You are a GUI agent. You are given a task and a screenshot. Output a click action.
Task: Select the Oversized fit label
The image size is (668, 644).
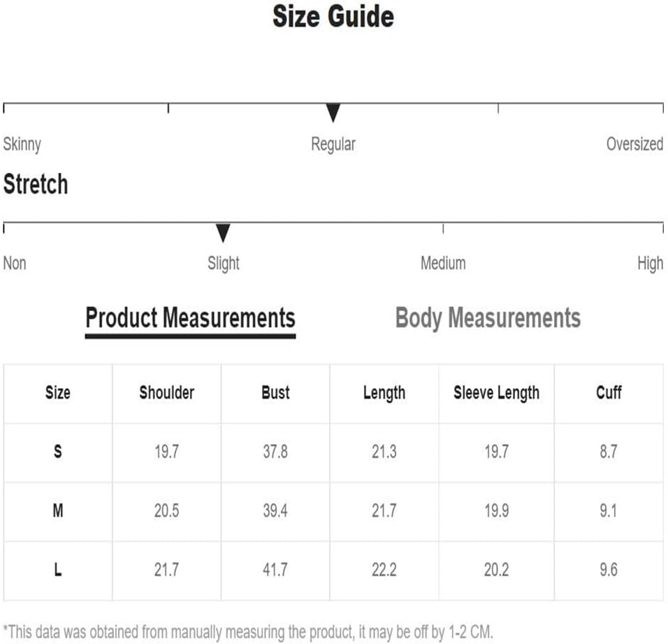click(x=634, y=143)
